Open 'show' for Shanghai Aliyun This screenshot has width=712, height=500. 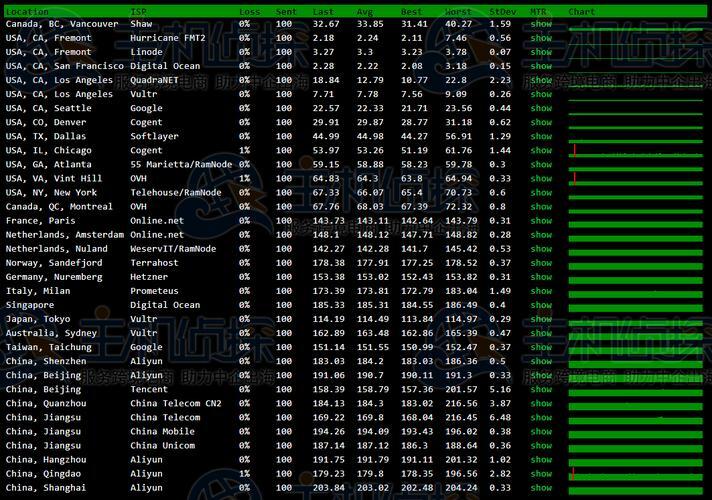(x=541, y=489)
